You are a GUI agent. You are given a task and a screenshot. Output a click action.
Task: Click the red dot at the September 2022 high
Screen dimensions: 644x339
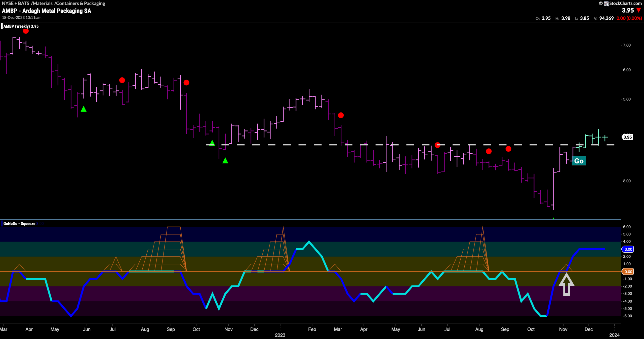coord(186,83)
